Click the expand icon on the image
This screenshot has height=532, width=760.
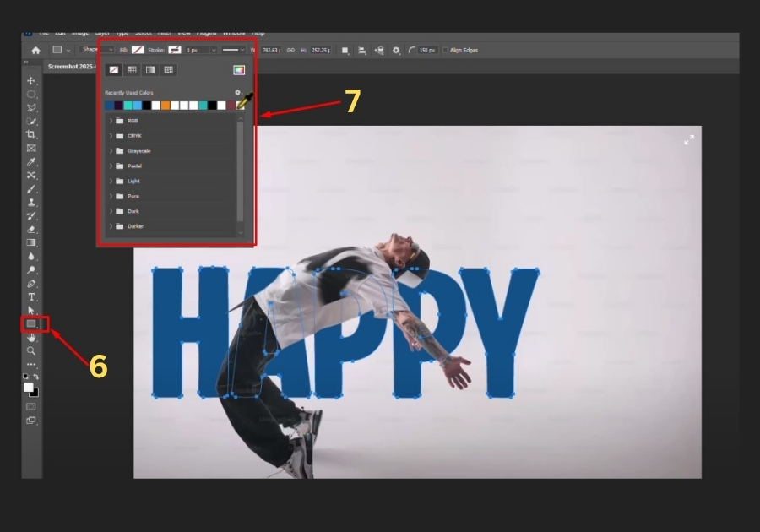pyautogui.click(x=689, y=140)
